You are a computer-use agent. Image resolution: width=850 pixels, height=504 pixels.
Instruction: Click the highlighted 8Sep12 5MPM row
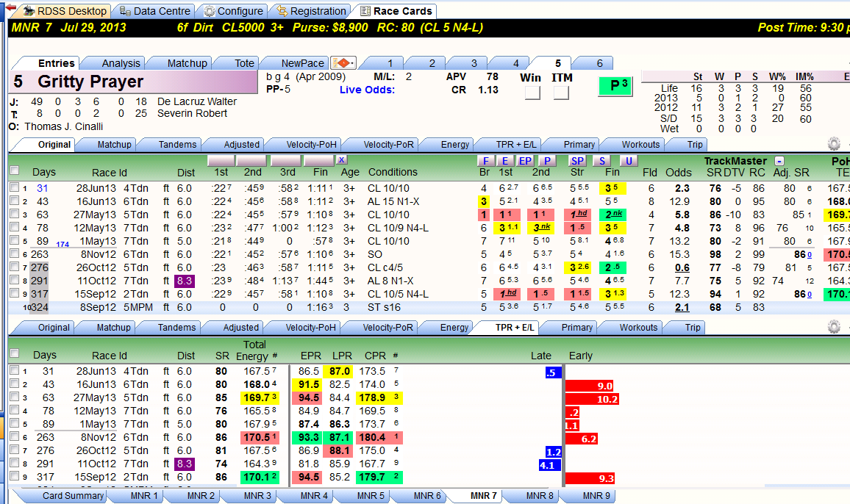[428, 307]
